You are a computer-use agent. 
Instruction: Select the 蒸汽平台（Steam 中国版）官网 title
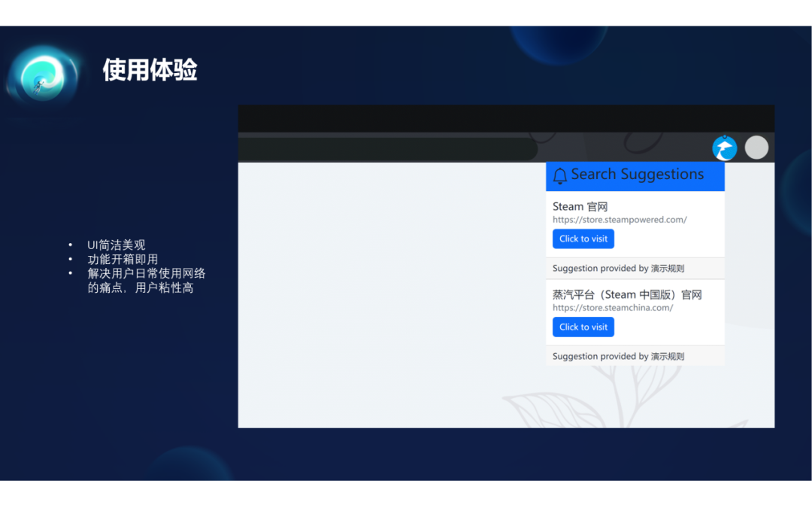627,294
